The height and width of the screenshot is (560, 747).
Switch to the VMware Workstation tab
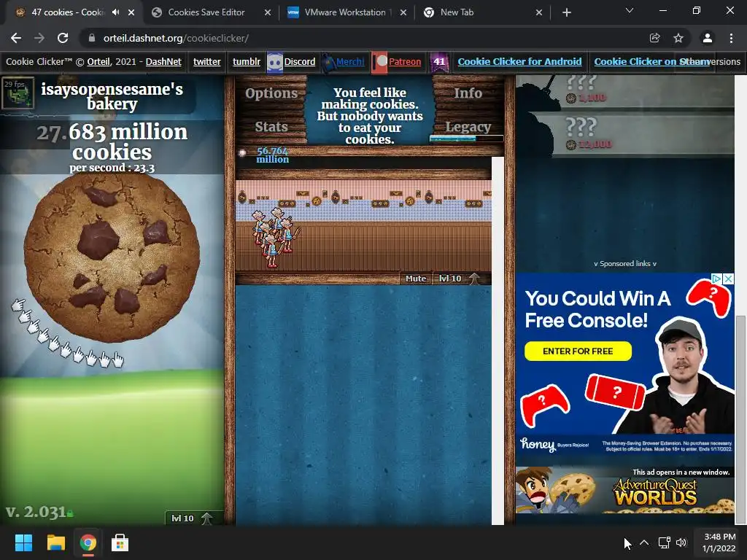pos(345,12)
